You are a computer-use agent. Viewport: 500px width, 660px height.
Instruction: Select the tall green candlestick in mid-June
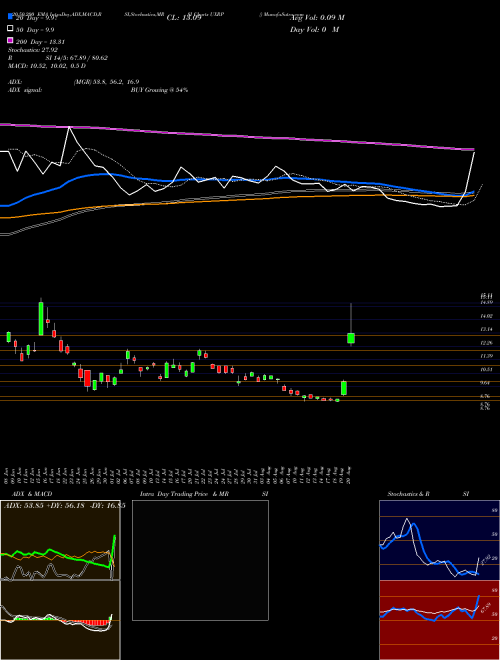(x=41, y=318)
